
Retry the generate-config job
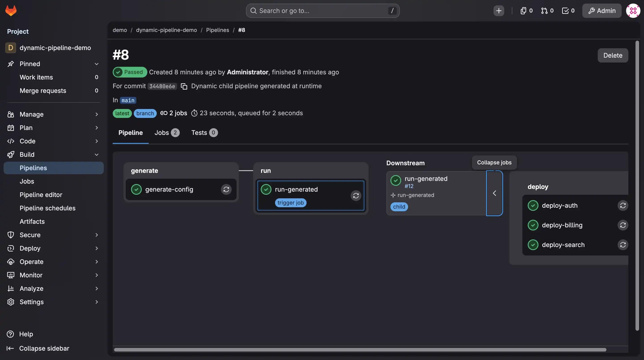click(226, 189)
